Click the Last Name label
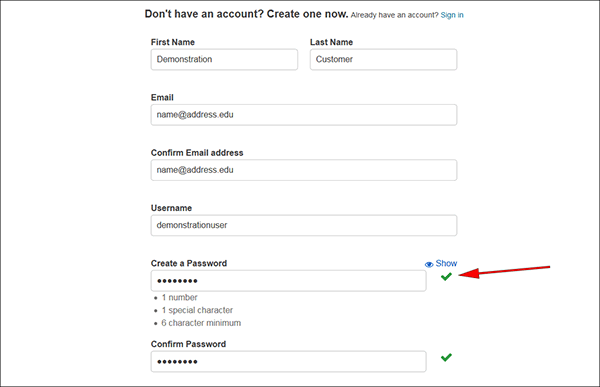This screenshot has height=387, width=600. pyautogui.click(x=331, y=42)
